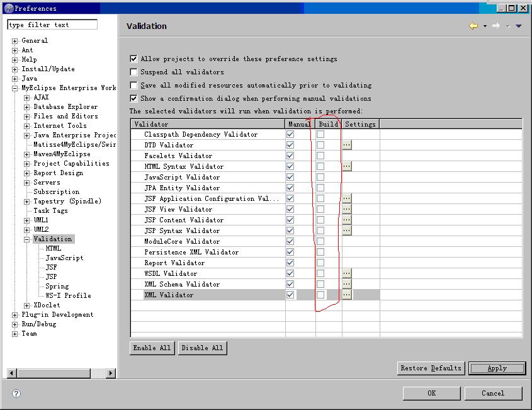The width and height of the screenshot is (532, 410).
Task: Expand the General tree node
Action: pos(15,41)
